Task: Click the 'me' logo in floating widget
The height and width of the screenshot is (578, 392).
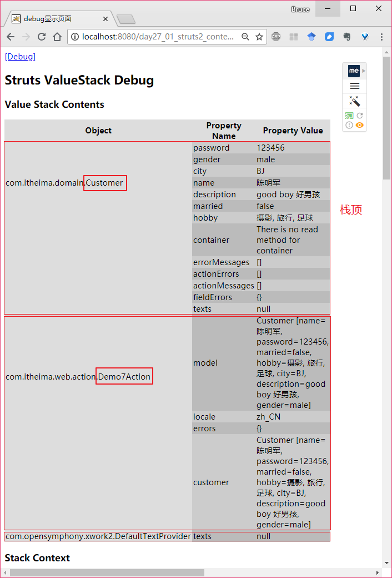Action: click(x=354, y=71)
